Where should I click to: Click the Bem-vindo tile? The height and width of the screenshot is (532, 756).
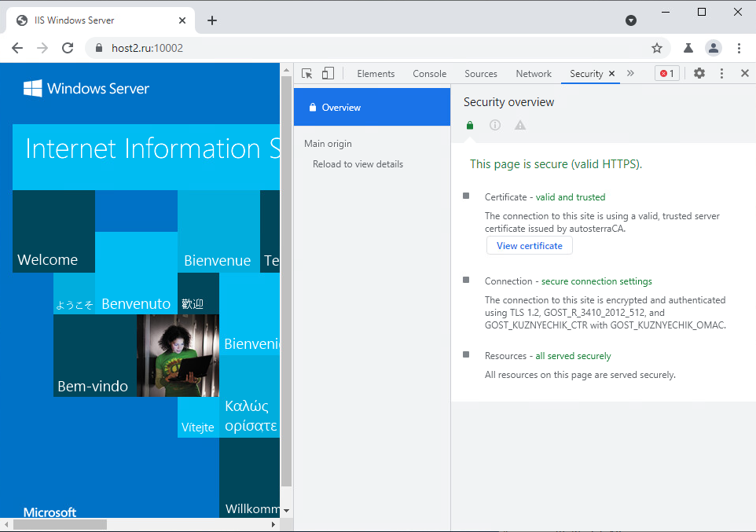coord(95,355)
